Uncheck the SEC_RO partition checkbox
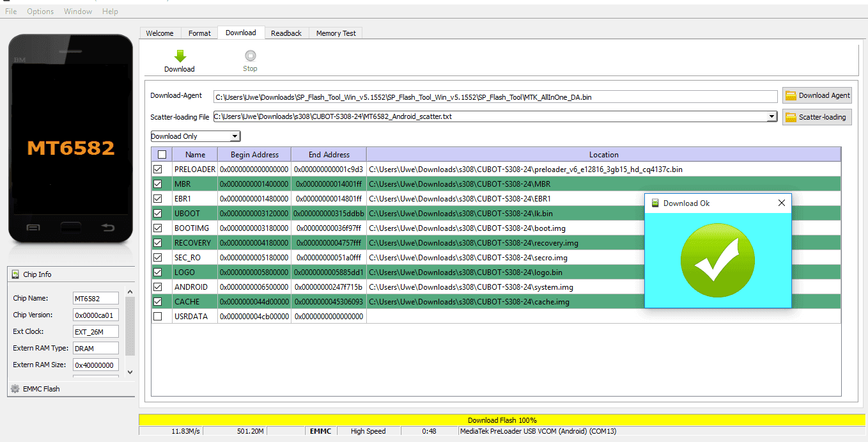The image size is (868, 442). (158, 258)
